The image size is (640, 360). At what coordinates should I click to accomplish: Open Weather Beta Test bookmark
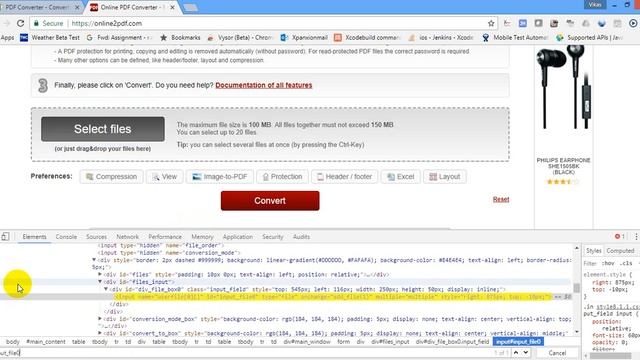point(50,38)
